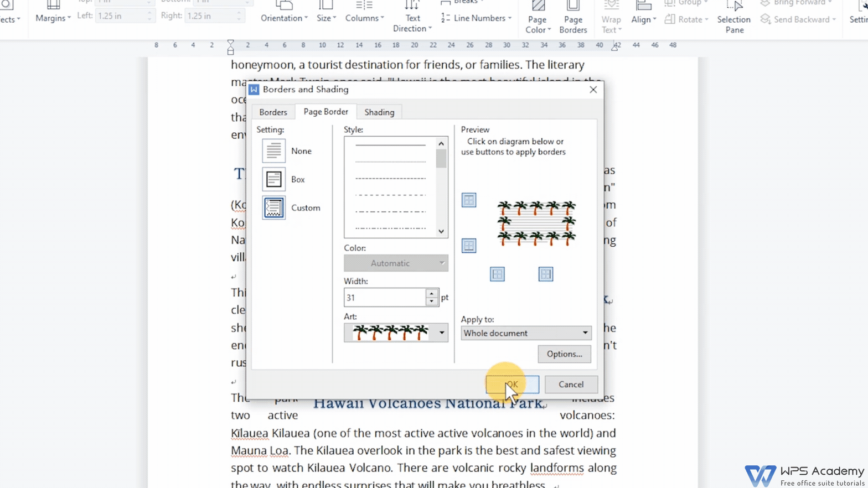The image size is (868, 488).
Task: Open the Breaks dropdown
Action: pyautogui.click(x=462, y=2)
